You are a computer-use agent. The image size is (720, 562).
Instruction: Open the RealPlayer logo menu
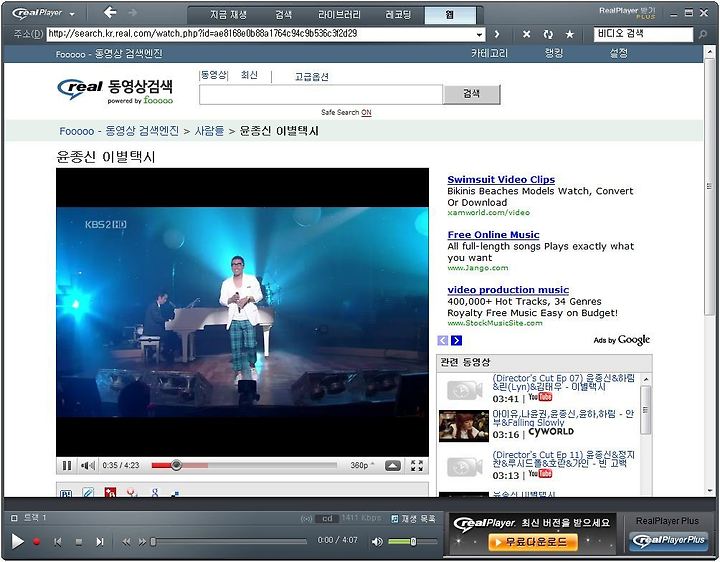click(x=43, y=13)
